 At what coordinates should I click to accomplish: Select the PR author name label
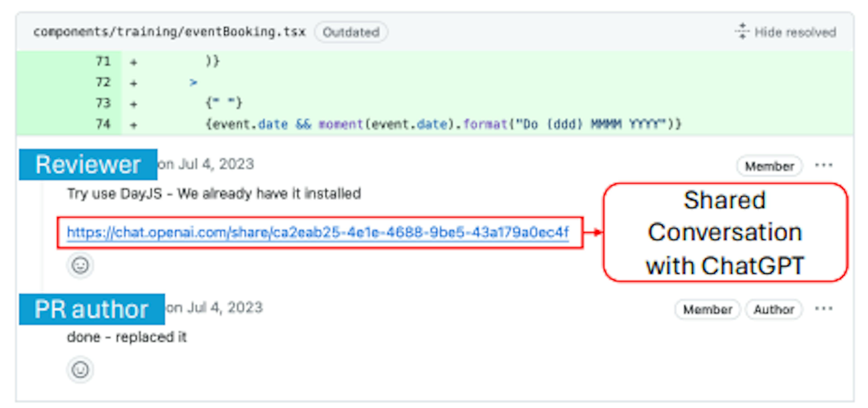coord(92,309)
